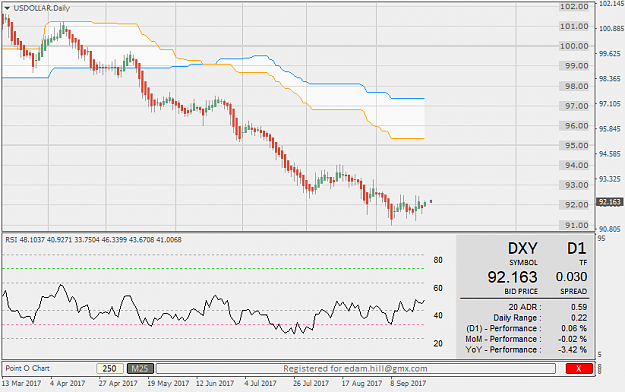Click the 19 May 2017 date label
The width and height of the screenshot is (625, 392).
tap(168, 383)
